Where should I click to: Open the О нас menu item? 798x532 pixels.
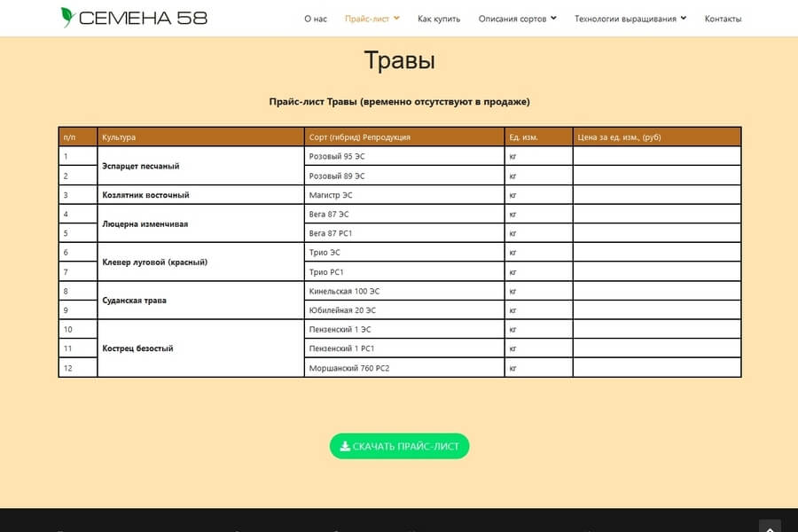(315, 19)
